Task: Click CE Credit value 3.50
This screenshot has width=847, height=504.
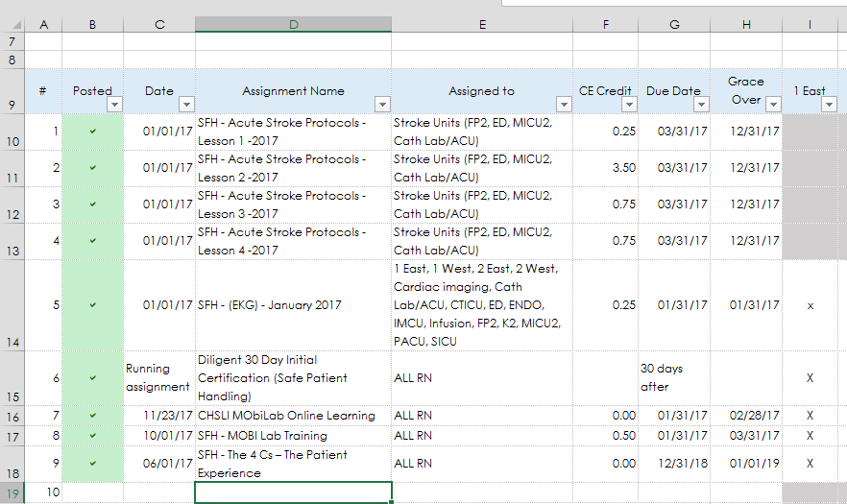Action: (x=624, y=168)
